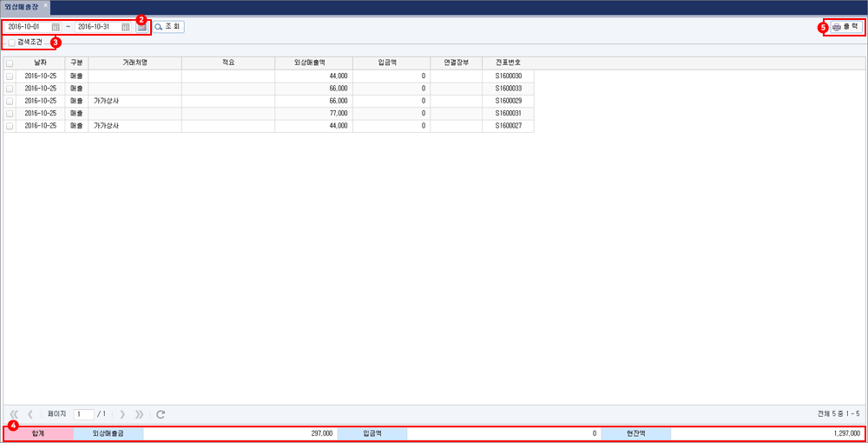Click the page number input field
The image size is (868, 443).
pos(83,414)
